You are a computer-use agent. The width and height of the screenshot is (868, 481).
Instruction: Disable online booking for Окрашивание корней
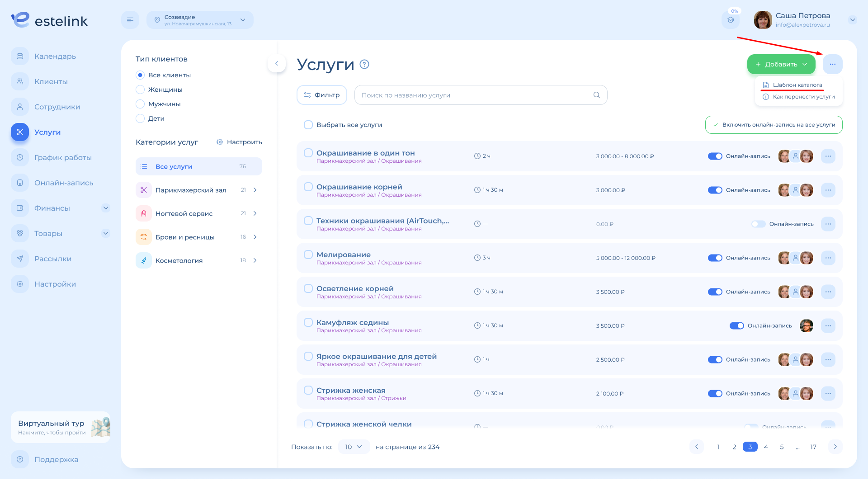[x=715, y=190]
